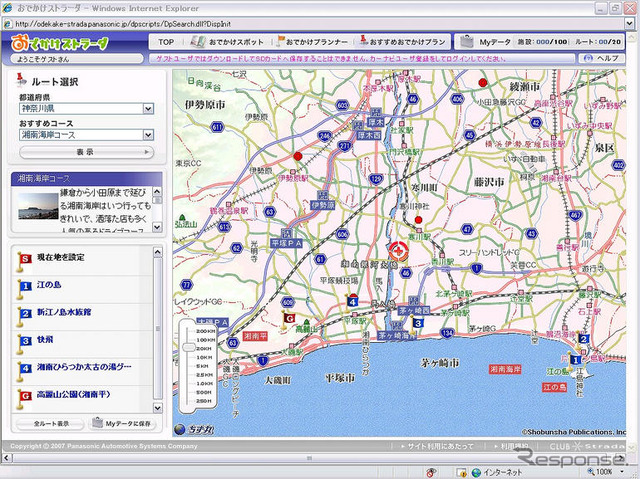Select route stop 江の島
Viewport: 640px width, 479px height.
click(x=49, y=285)
